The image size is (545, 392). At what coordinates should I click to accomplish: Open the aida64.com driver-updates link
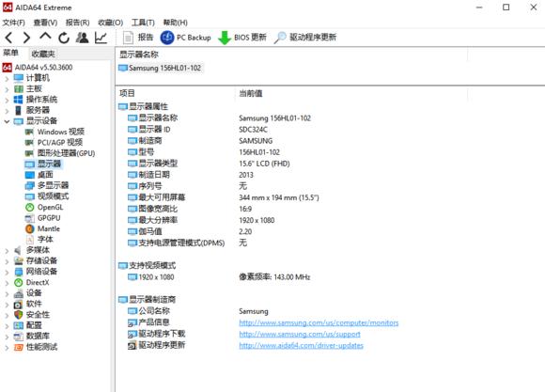click(301, 345)
